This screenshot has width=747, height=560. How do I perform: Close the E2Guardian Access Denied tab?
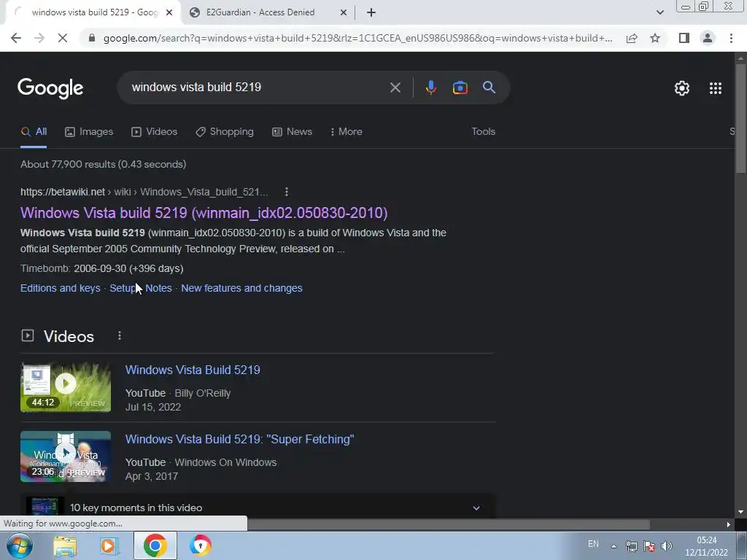pyautogui.click(x=344, y=13)
